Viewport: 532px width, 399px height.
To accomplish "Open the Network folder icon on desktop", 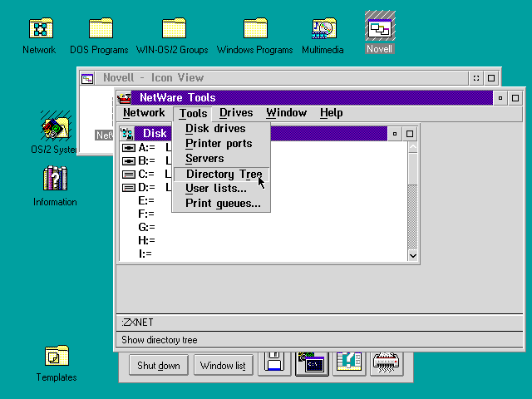I will click(41, 28).
